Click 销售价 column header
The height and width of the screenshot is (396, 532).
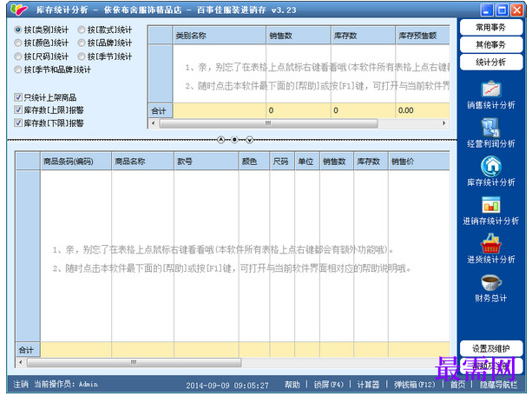coord(419,162)
